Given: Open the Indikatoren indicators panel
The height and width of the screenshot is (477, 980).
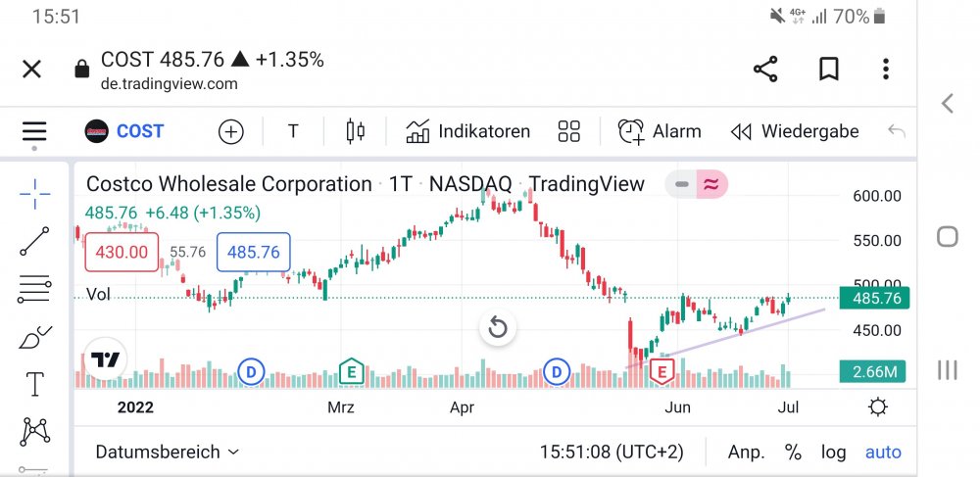Looking at the screenshot, I should [x=468, y=131].
